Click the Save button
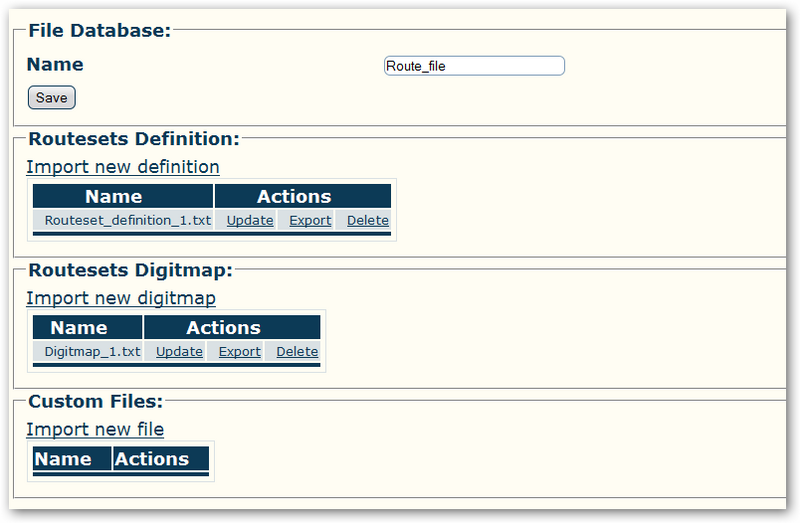The height and width of the screenshot is (523, 800). click(x=52, y=97)
